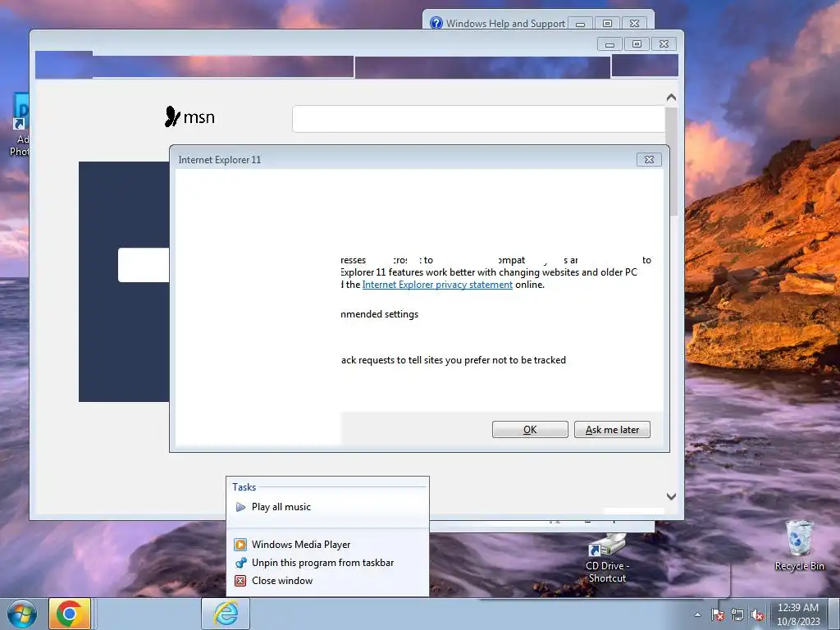
Task: Open Internet Explorer taskbar icon
Action: coord(226,614)
